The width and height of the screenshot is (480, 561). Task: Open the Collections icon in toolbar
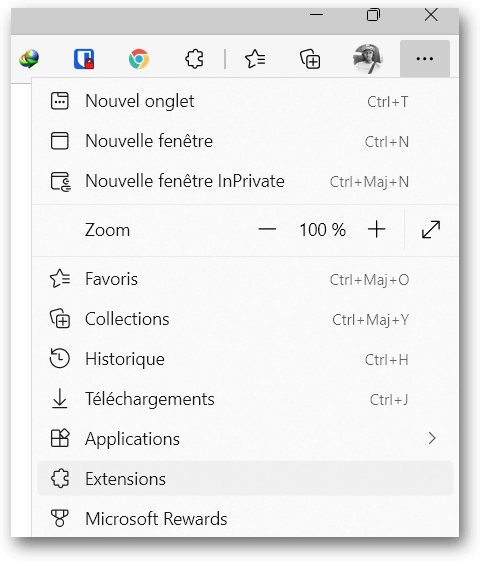coord(310,59)
